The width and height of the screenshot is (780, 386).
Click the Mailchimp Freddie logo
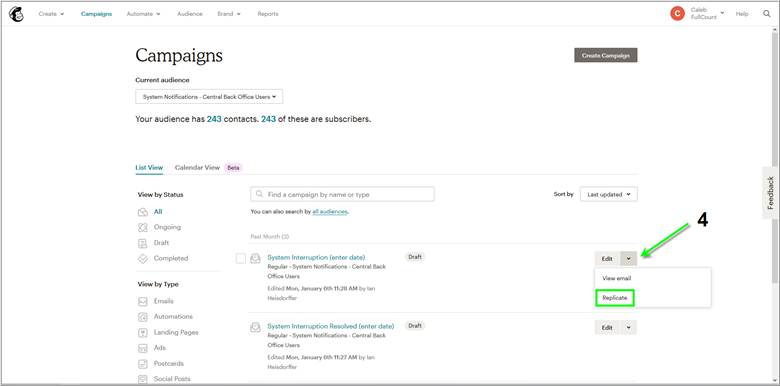coord(16,14)
